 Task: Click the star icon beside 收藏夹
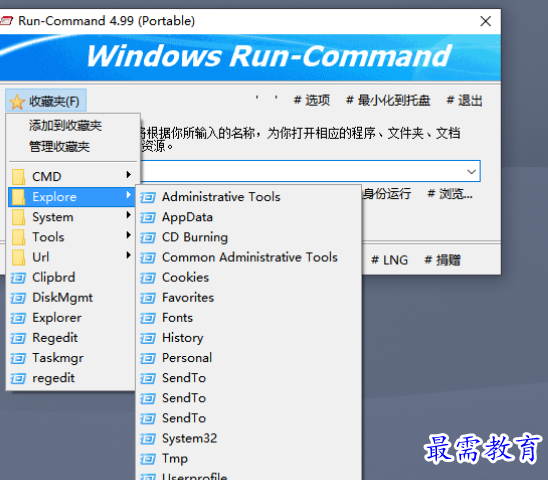coord(17,102)
